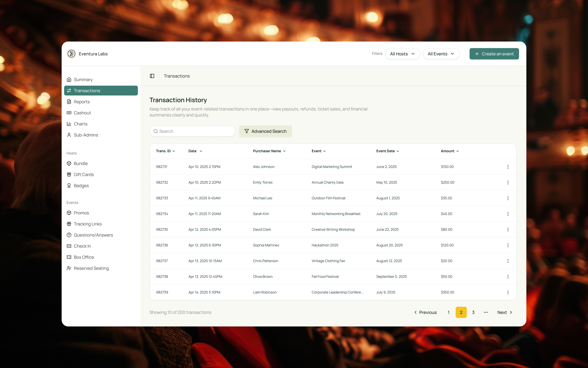Select Transactions in the sidebar
Image resolution: width=588 pixels, height=368 pixels.
pyautogui.click(x=101, y=90)
